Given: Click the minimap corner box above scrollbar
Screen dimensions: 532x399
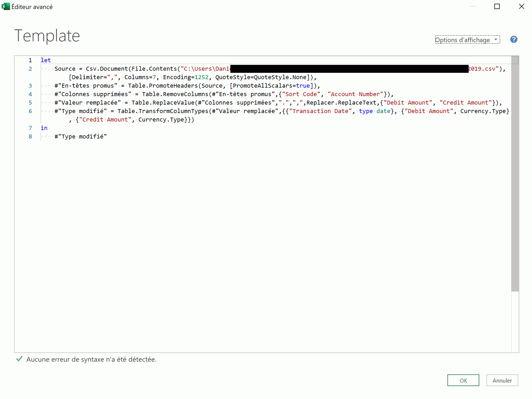Looking at the screenshot, I should tap(515, 60).
